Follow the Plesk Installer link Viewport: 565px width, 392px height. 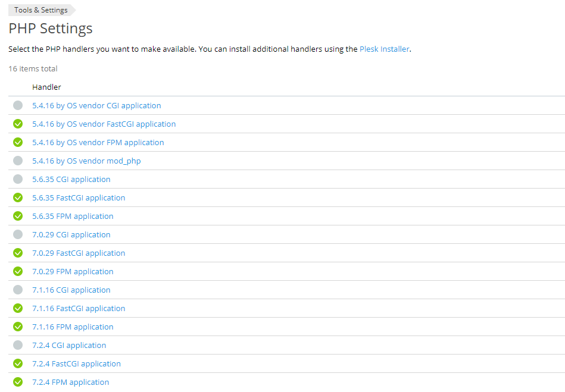pyautogui.click(x=385, y=49)
